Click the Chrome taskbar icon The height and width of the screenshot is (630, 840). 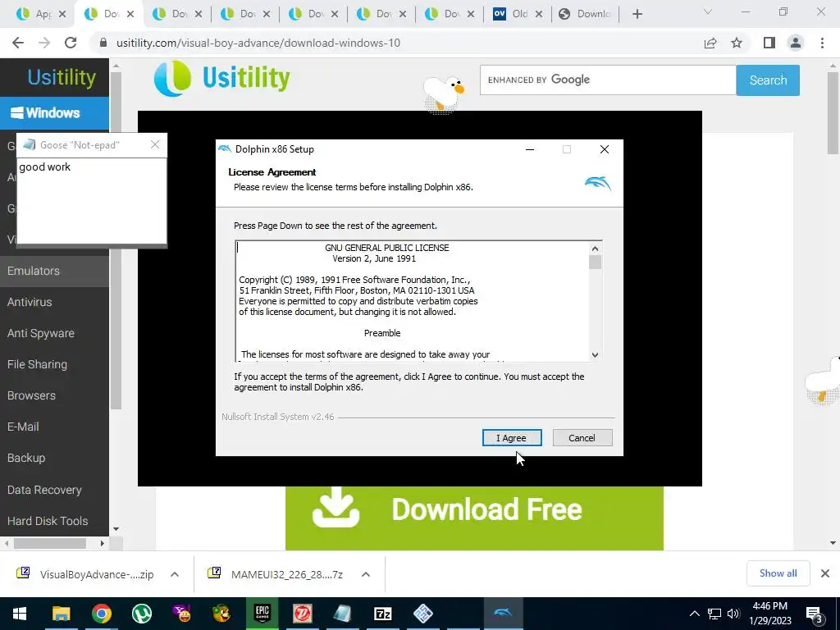101,614
